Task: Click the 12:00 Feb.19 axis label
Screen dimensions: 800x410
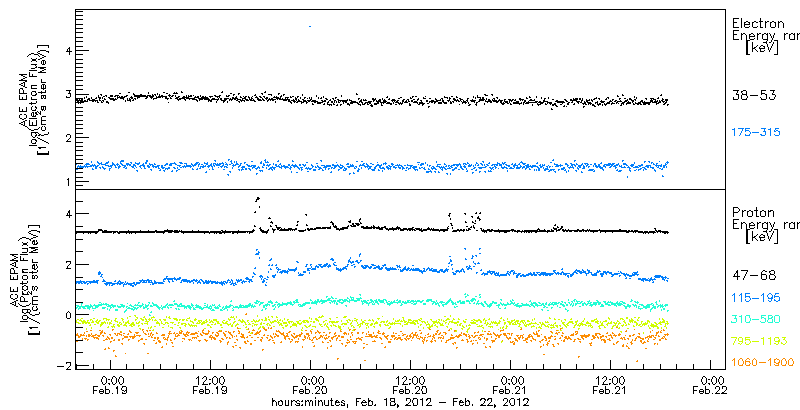Action: click(210, 385)
